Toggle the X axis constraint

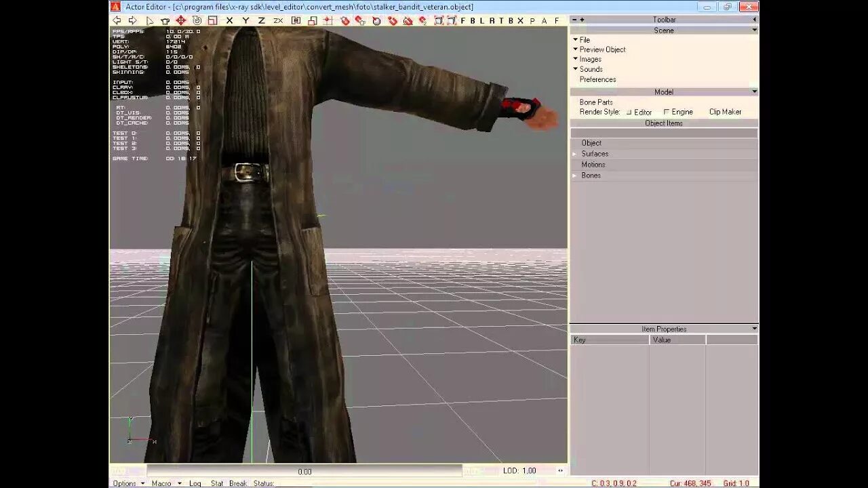point(229,20)
